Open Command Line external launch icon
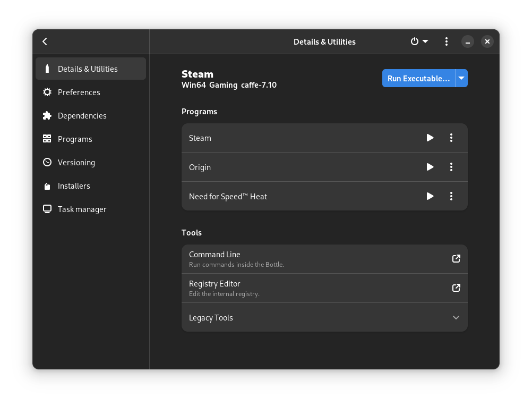The height and width of the screenshot is (405, 532). (456, 259)
